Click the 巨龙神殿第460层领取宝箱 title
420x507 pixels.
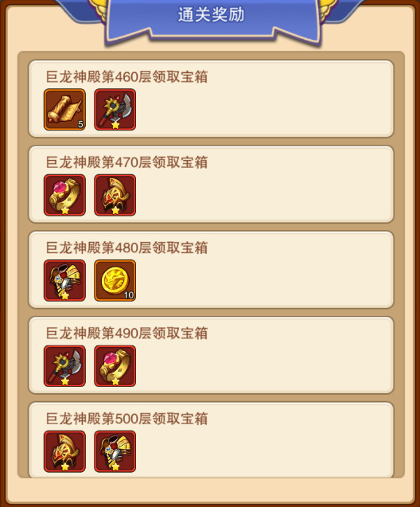click(x=126, y=77)
